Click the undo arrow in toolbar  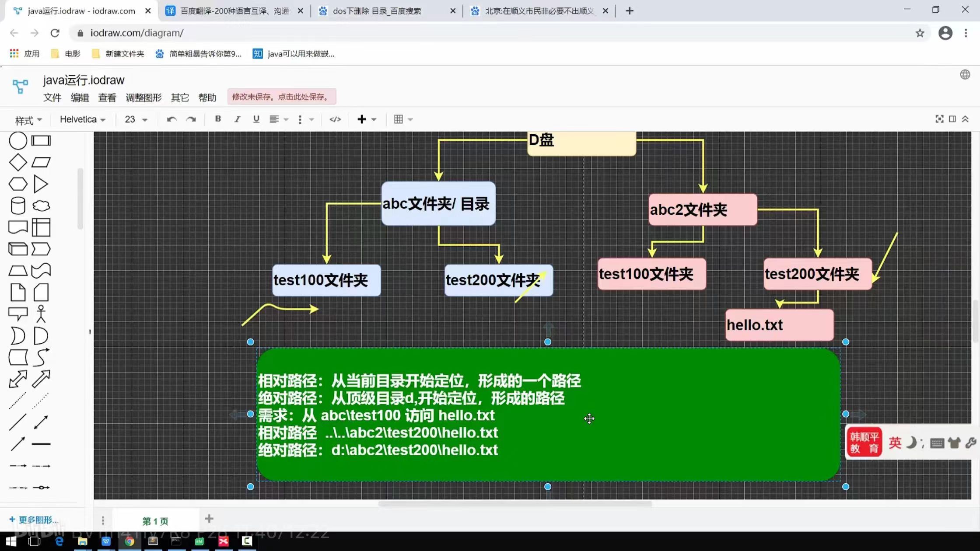[171, 119]
